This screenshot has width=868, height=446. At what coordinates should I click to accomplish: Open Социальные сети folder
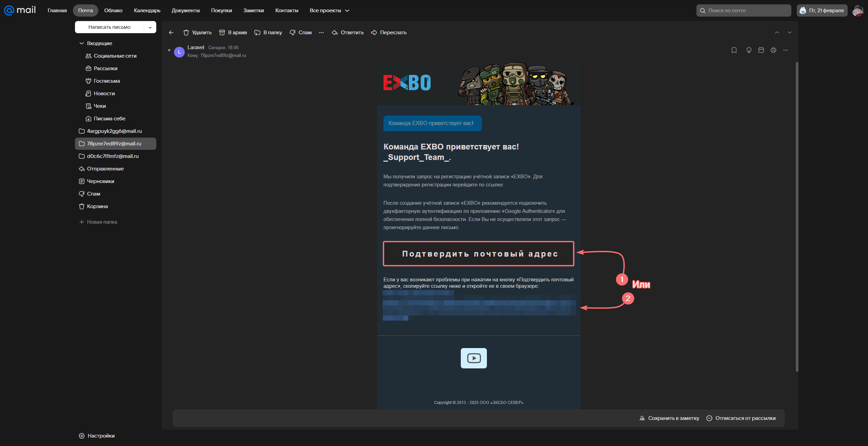(116, 56)
